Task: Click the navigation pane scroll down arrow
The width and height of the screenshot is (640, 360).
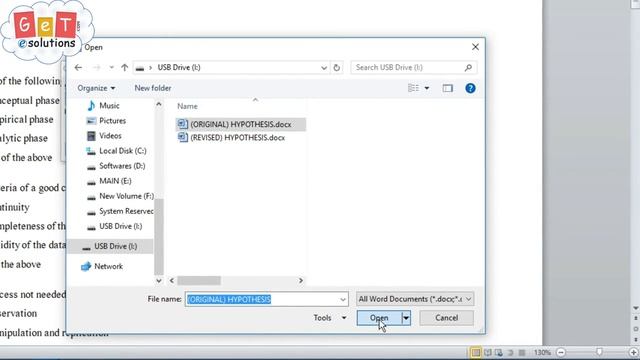Action: click(x=159, y=280)
